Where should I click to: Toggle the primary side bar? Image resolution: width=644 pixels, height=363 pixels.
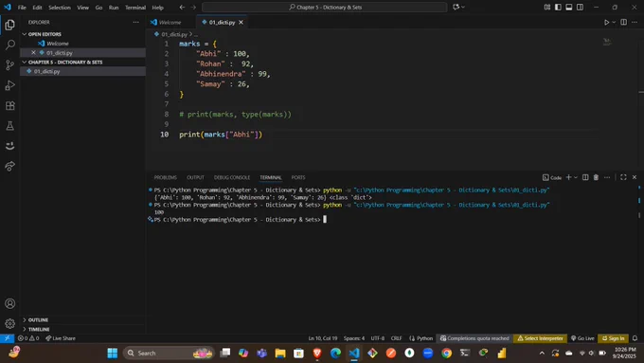[x=558, y=7]
